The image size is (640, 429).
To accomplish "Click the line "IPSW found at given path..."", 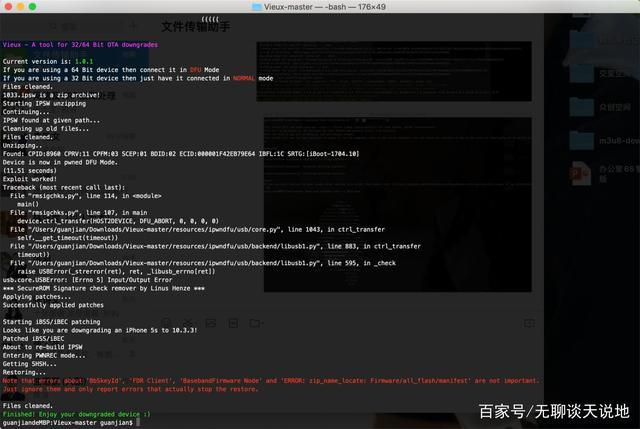I will pyautogui.click(x=51, y=120).
